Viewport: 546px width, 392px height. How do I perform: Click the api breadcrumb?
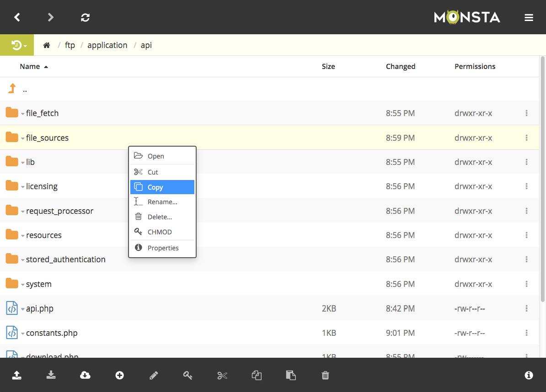146,45
